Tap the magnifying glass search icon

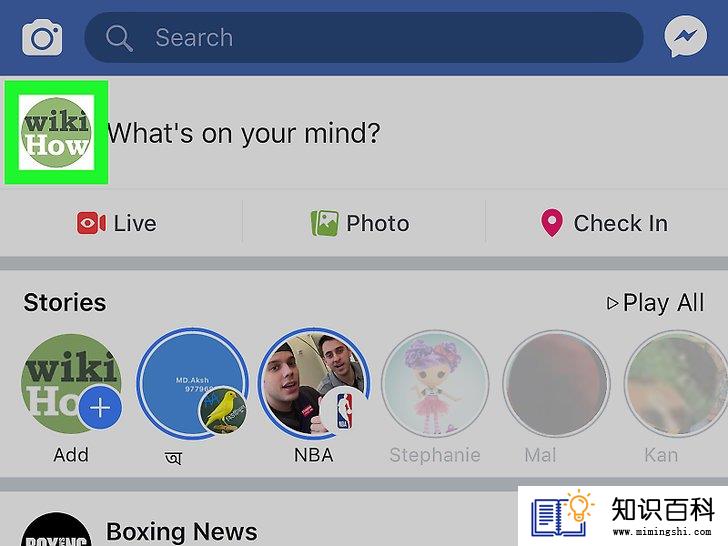[119, 38]
